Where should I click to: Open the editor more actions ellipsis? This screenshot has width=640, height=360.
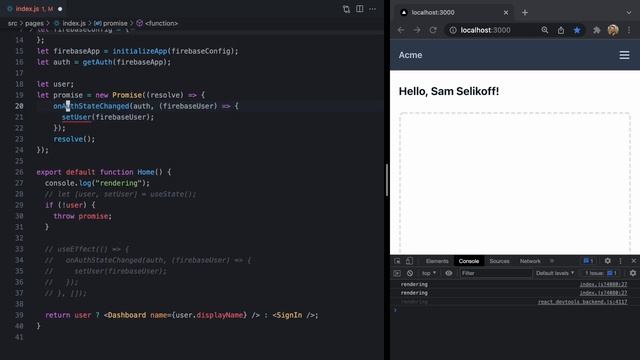(x=373, y=9)
